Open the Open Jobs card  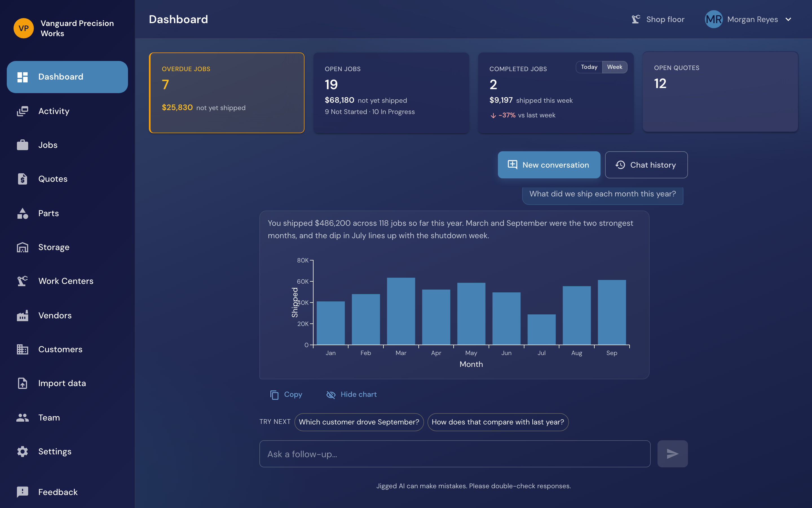391,93
